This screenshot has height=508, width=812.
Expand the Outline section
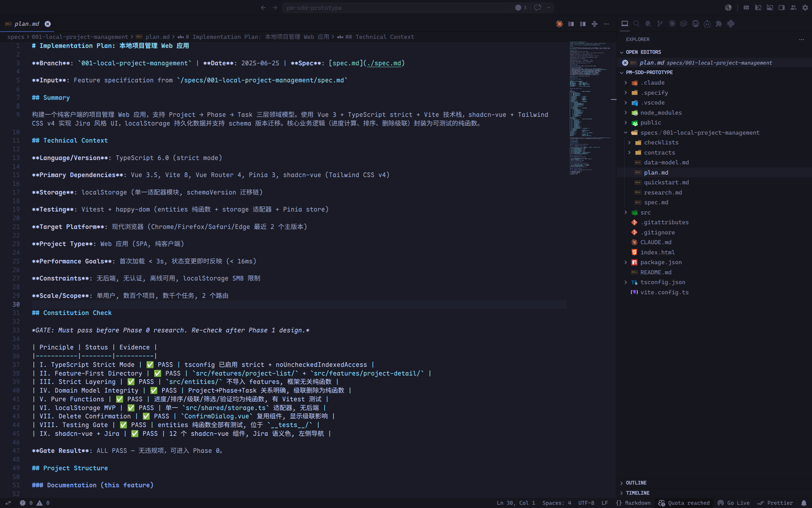[636, 483]
